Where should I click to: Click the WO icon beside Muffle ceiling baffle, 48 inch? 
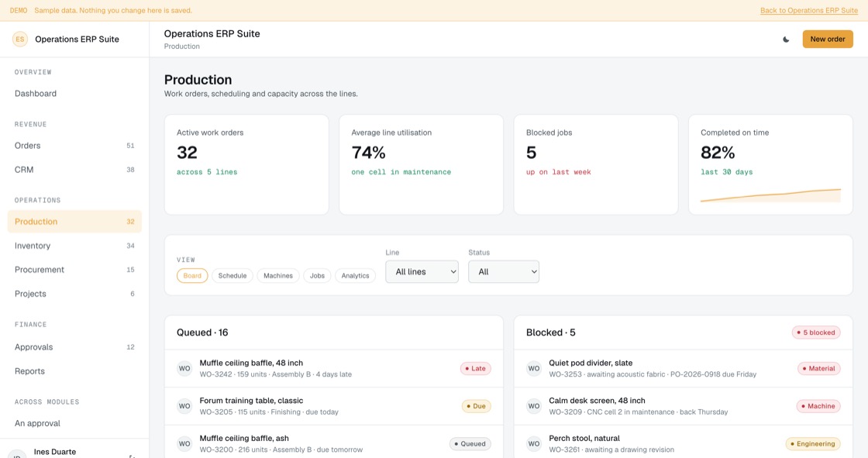(x=184, y=368)
